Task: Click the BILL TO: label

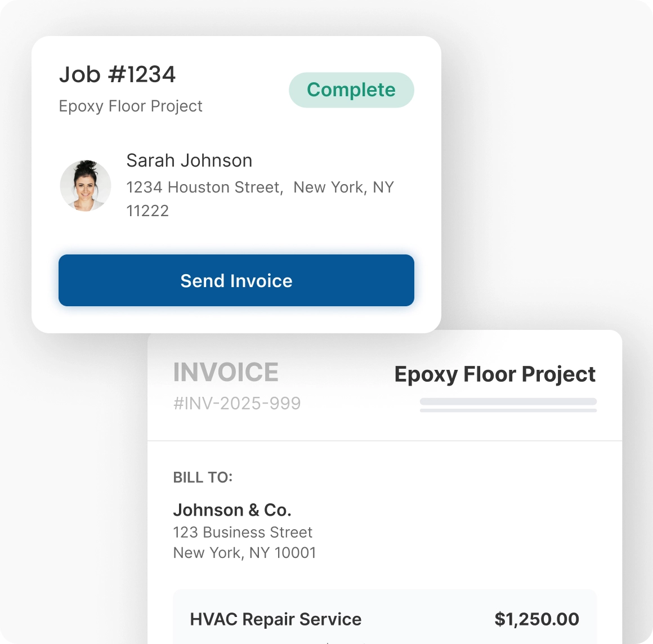Action: [203, 477]
